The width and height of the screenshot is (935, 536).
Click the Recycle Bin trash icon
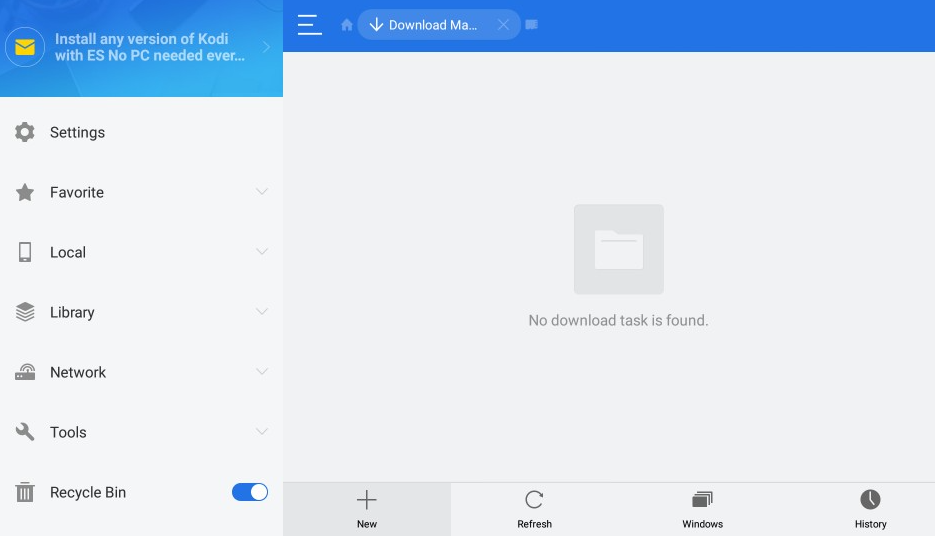(25, 492)
